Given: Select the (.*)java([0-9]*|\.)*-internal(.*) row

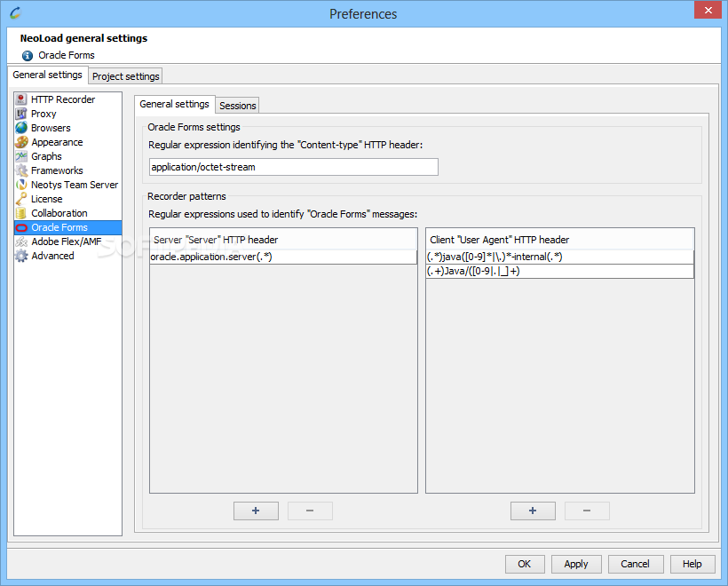Looking at the screenshot, I should [x=560, y=257].
